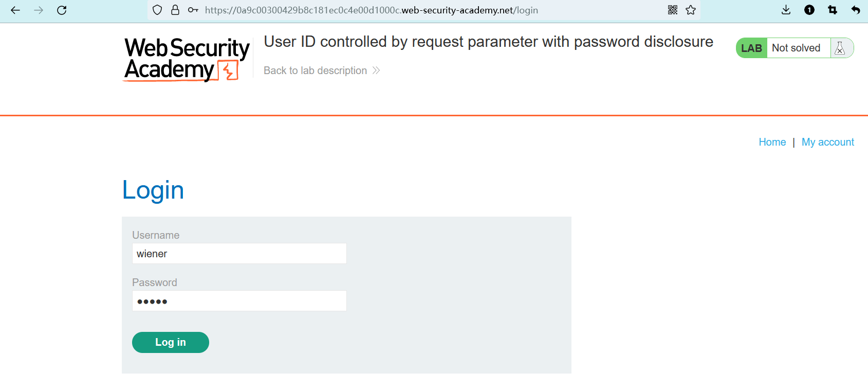The image size is (868, 389).
Task: Generate a QR code for this page
Action: 673,10
